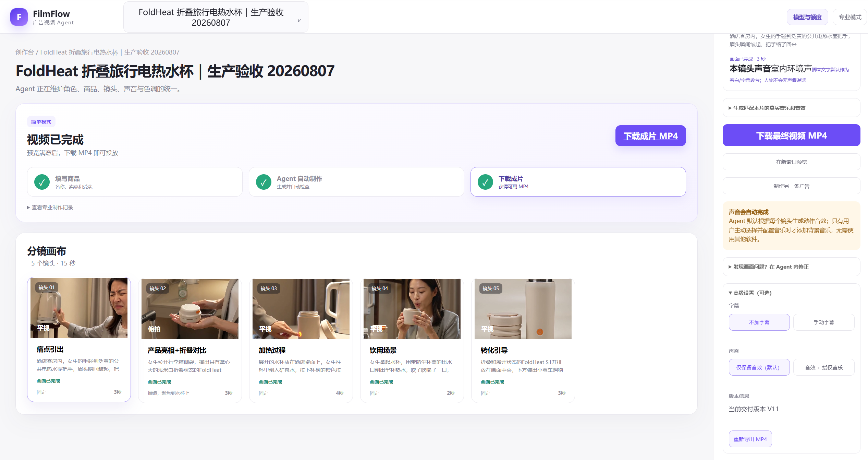Click the 俯拍 angle label on 镜头 02
The image size is (868, 460).
click(154, 329)
